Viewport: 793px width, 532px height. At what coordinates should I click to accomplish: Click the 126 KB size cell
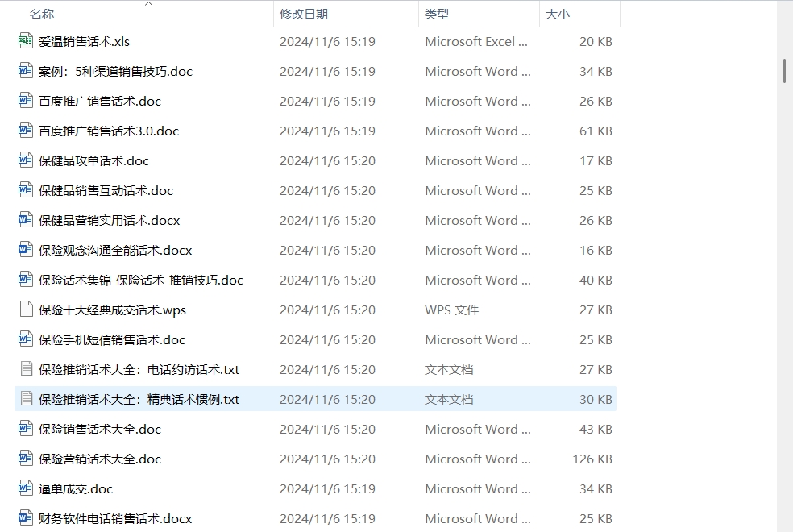pyautogui.click(x=592, y=459)
